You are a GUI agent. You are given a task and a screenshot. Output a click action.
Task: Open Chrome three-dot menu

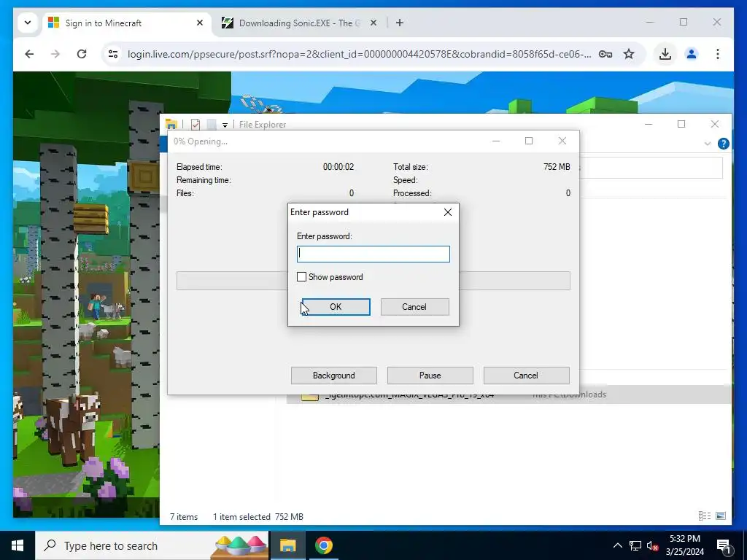(x=718, y=54)
